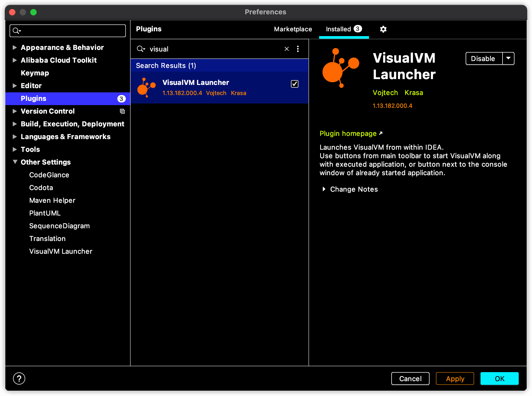Viewport: 532px width, 396px height.
Task: Click the large VisualVM Launcher logo
Action: [x=341, y=68]
